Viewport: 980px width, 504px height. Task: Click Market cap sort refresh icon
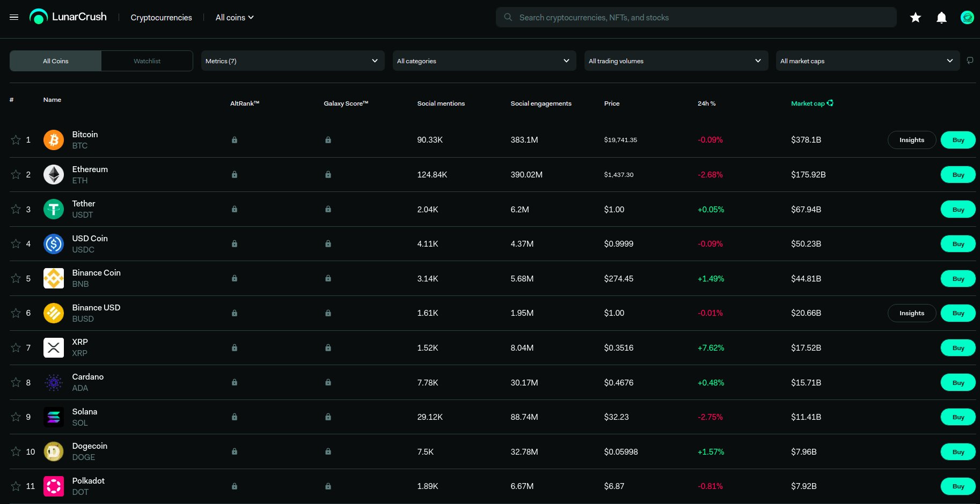click(x=830, y=103)
